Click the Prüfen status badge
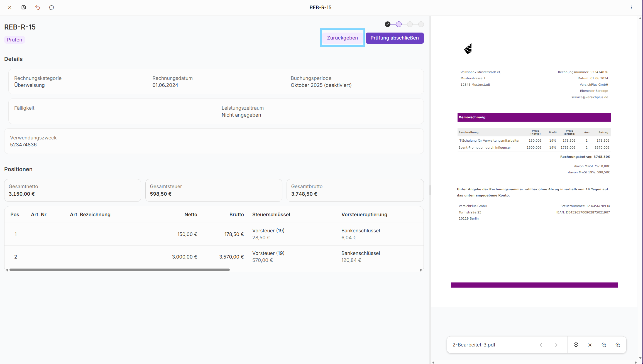 pos(14,40)
